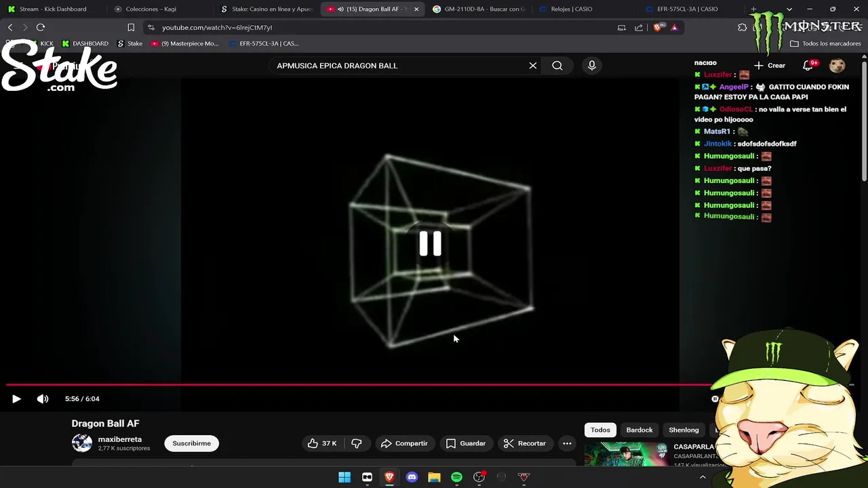
Task: Open the EFR-575CL-3A | CAS... bookmark
Action: [264, 43]
